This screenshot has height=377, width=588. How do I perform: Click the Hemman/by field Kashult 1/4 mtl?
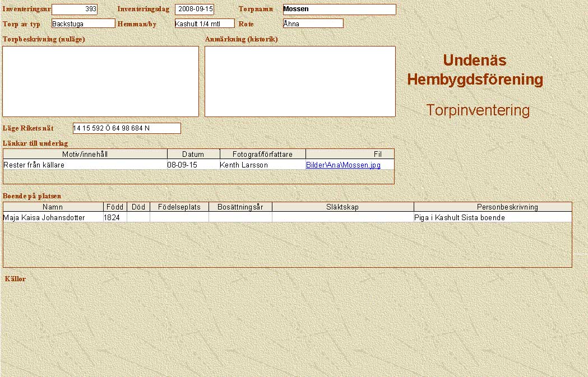point(204,24)
